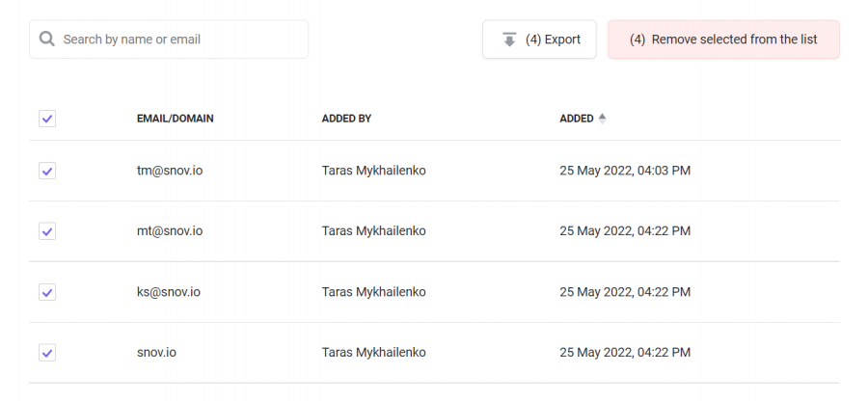The height and width of the screenshot is (401, 868).
Task: Focus the Search by name or email field
Action: [169, 40]
